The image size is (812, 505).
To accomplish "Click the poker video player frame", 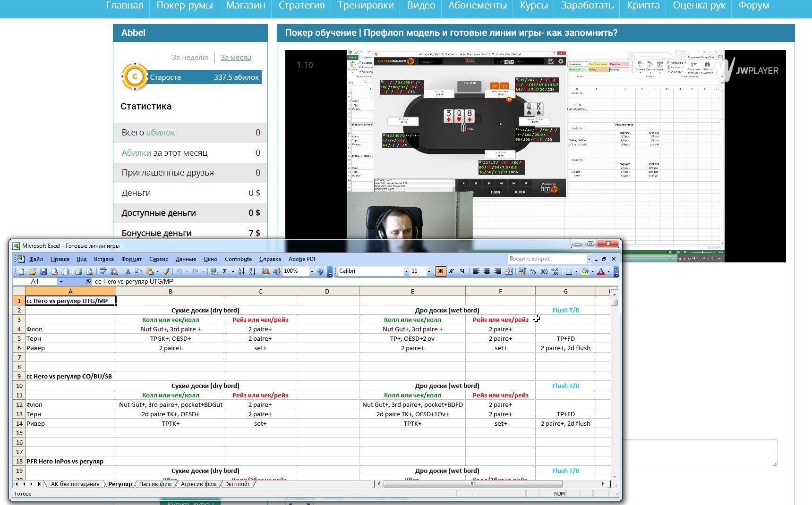I will pos(536,156).
